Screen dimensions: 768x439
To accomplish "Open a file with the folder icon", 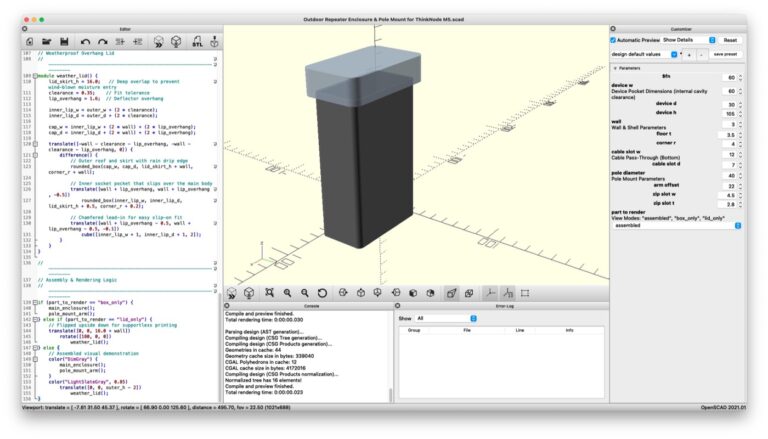I will pos(47,42).
